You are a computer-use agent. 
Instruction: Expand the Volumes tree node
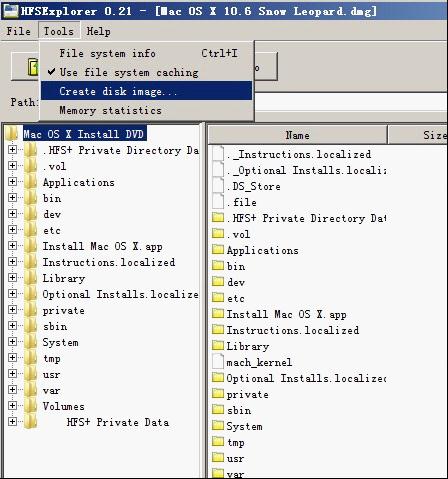pos(12,406)
